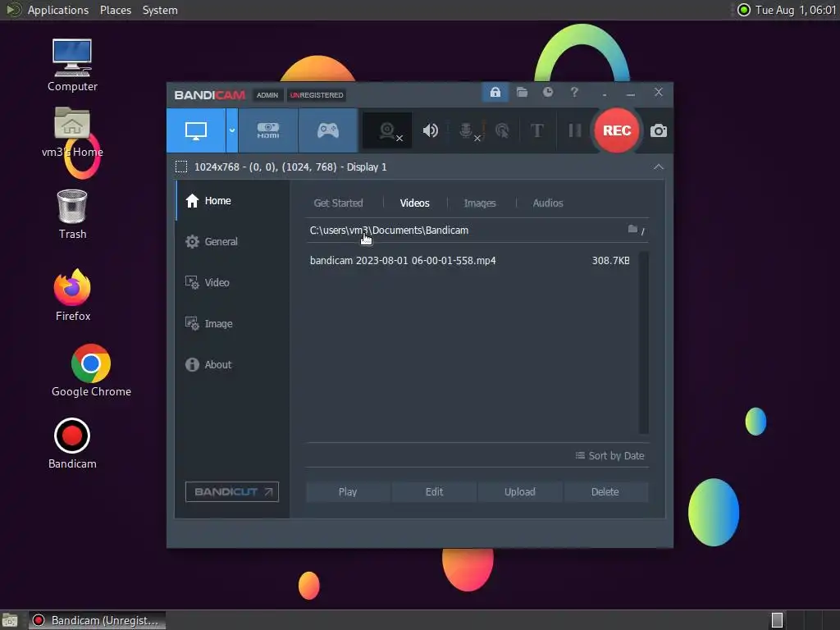Open the scheduled recording clock icon
This screenshot has height=630, width=840.
(x=547, y=93)
